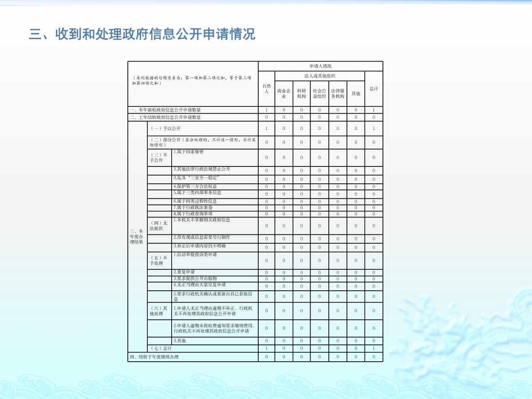Click 总计 value 1 in 本年新收 row
The height and width of the screenshot is (399, 532).
coord(374,110)
